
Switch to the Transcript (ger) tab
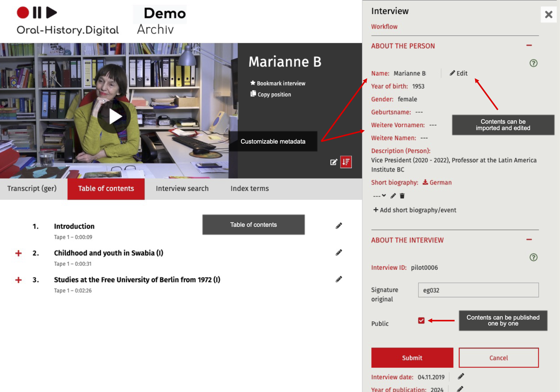[32, 188]
